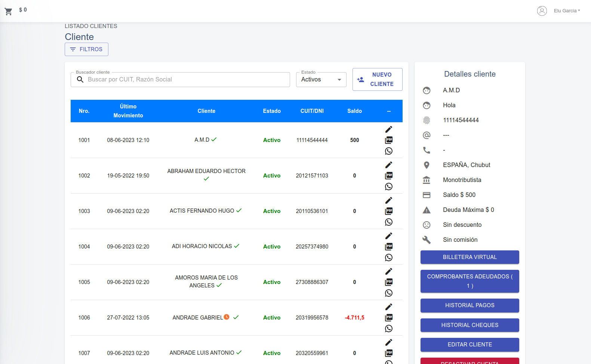Select client ABRAHAM EDUARDO HECTOR
Viewport: 591px width, 364px height.
click(206, 171)
